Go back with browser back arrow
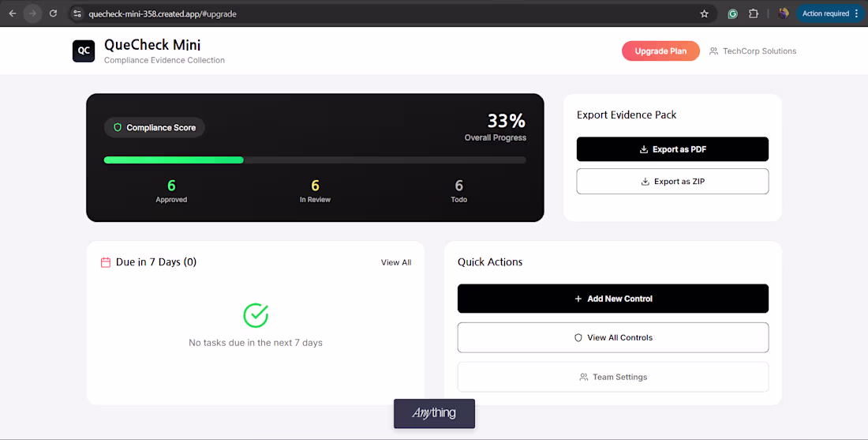 pos(13,14)
